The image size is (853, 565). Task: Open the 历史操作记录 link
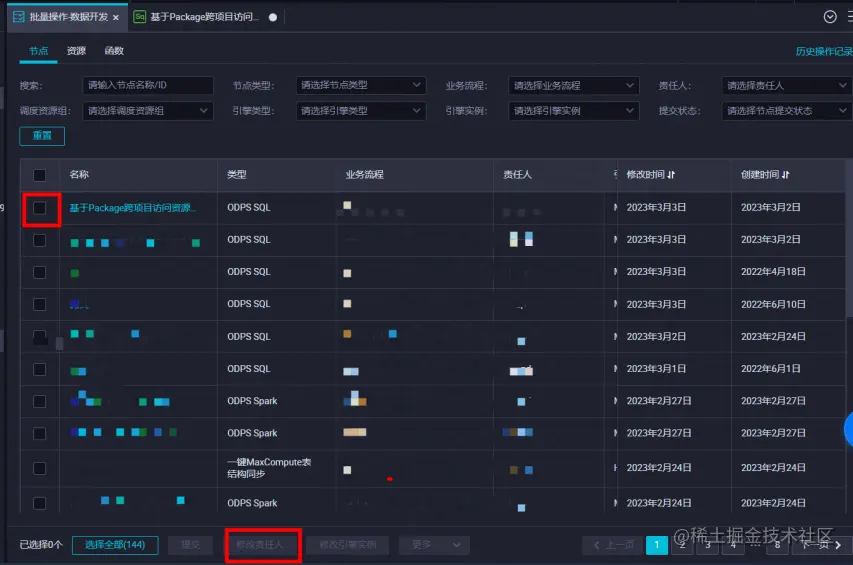coord(824,52)
